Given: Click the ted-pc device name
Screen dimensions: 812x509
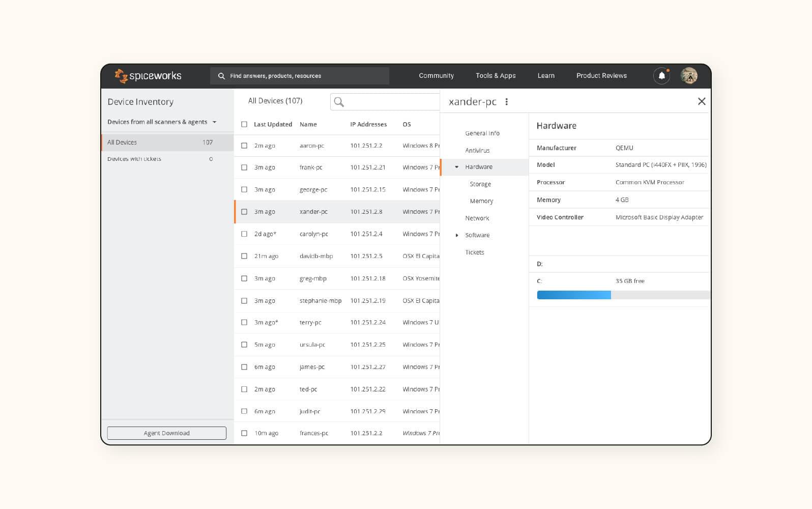Looking at the screenshot, I should tap(308, 389).
